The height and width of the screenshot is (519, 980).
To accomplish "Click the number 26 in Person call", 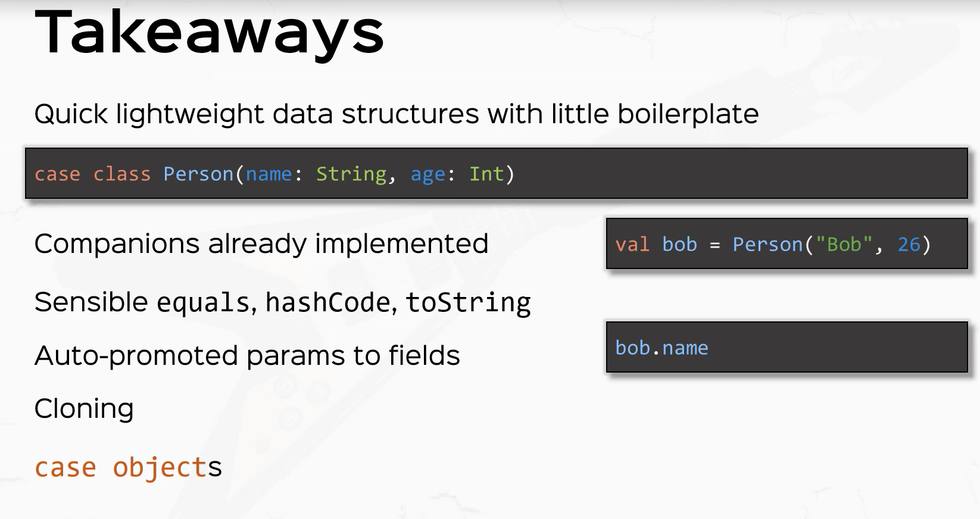I will pyautogui.click(x=909, y=244).
